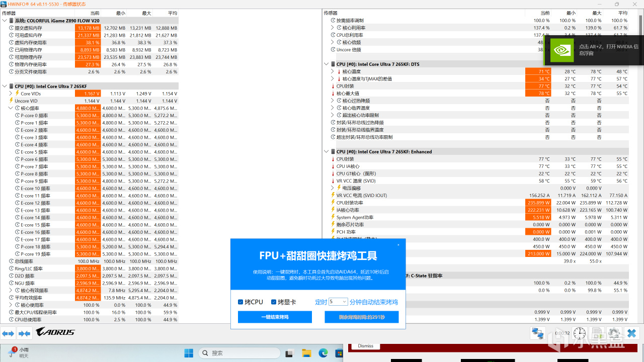Expand the 核心临界温度 row
The image size is (644, 362).
[x=333, y=108]
